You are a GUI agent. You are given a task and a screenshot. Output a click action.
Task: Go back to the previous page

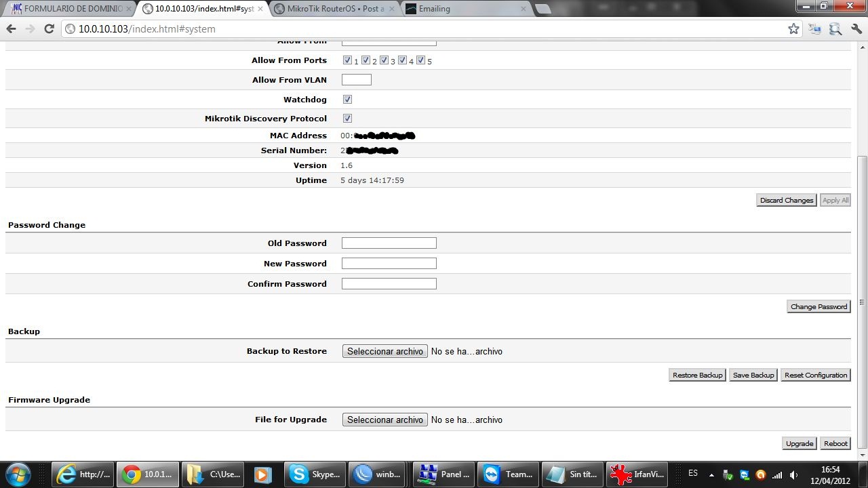[x=11, y=29]
